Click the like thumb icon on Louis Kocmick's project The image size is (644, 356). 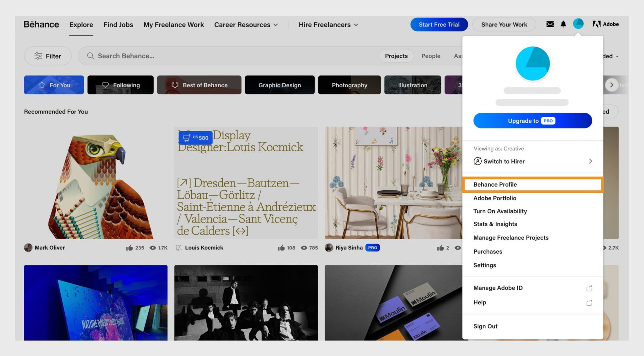tap(281, 248)
